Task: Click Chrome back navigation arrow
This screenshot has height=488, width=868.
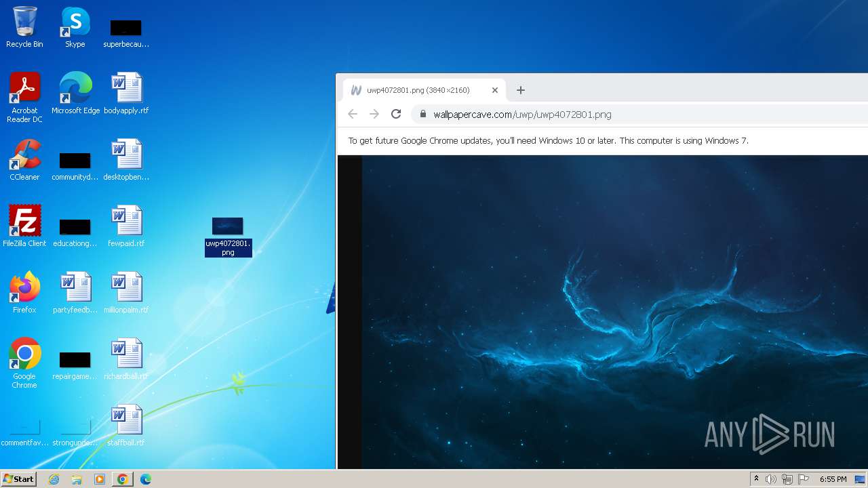Action: (x=353, y=114)
